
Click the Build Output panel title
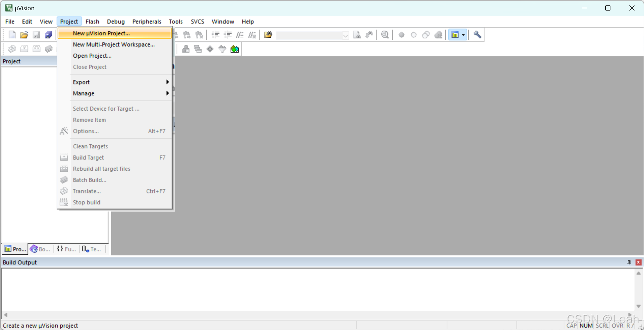(x=20, y=262)
